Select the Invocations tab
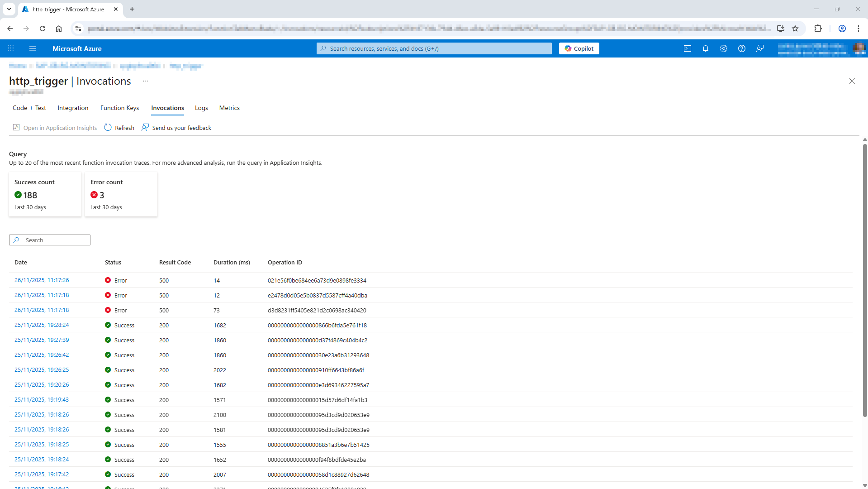The height and width of the screenshot is (489, 868). click(x=167, y=108)
